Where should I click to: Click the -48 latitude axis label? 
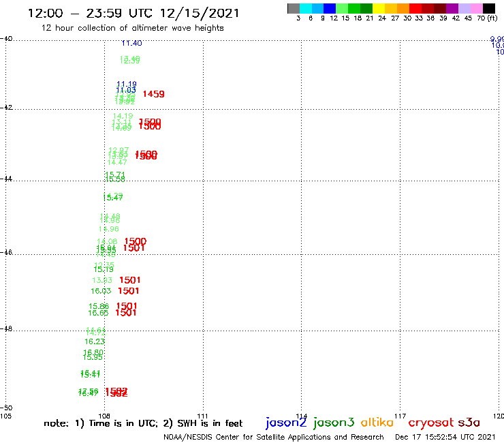[6, 329]
